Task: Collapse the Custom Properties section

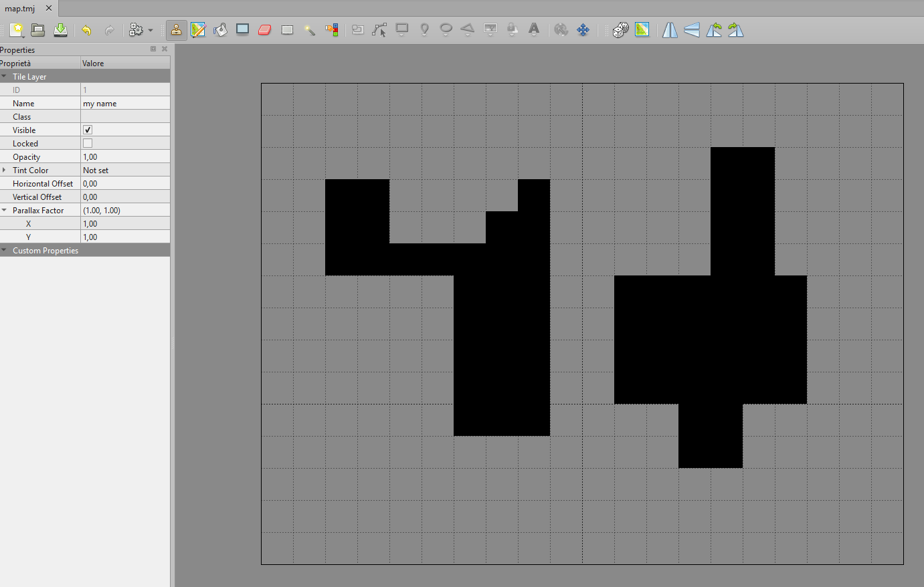Action: (x=5, y=250)
